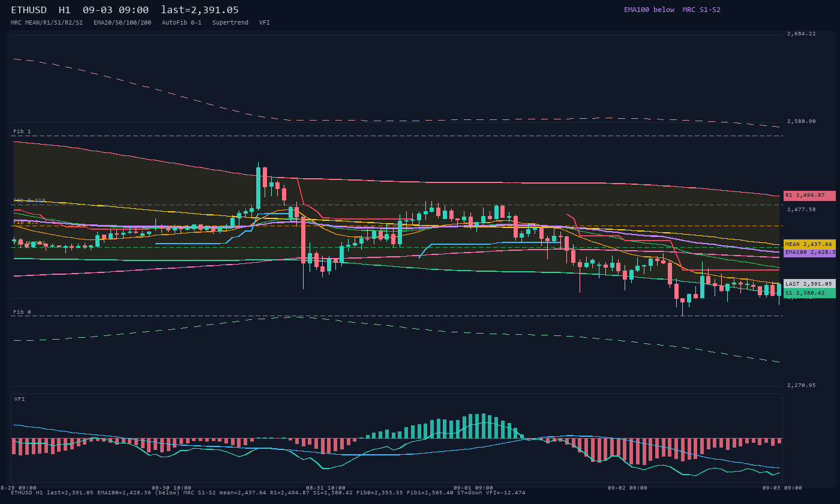Screen dimensions: 840x504
Task: Click the MRC S1-S2 status text
Action: 701,10
